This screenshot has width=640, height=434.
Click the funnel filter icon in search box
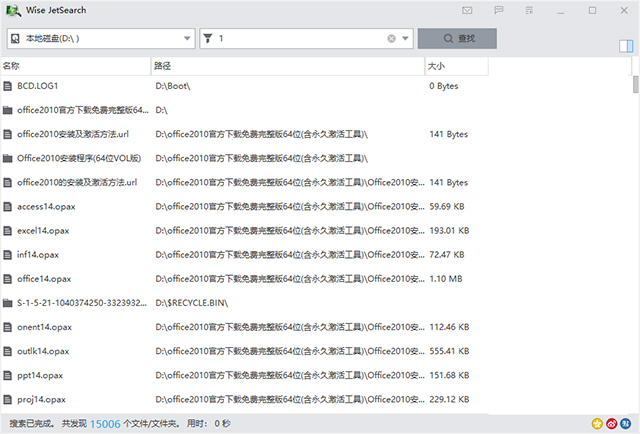click(x=208, y=38)
